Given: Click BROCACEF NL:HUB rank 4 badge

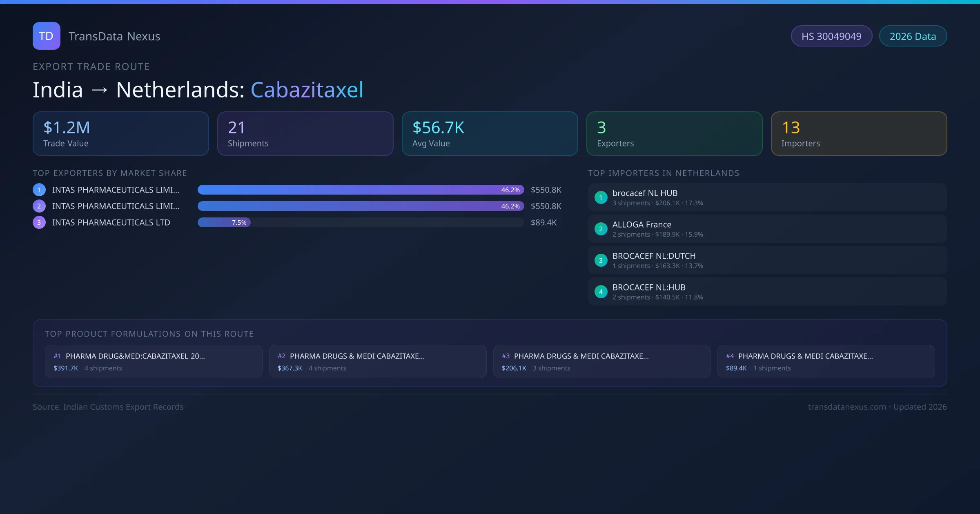Looking at the screenshot, I should tap(601, 292).
